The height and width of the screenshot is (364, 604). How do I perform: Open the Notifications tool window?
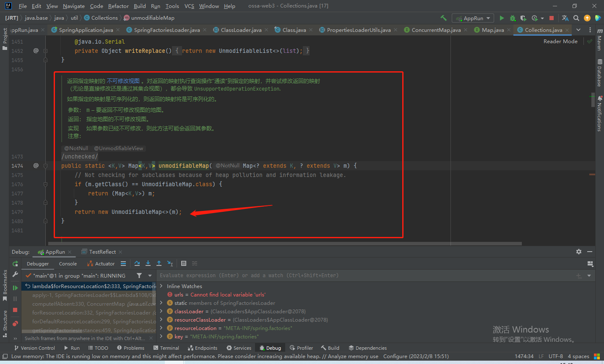pyautogui.click(x=599, y=114)
